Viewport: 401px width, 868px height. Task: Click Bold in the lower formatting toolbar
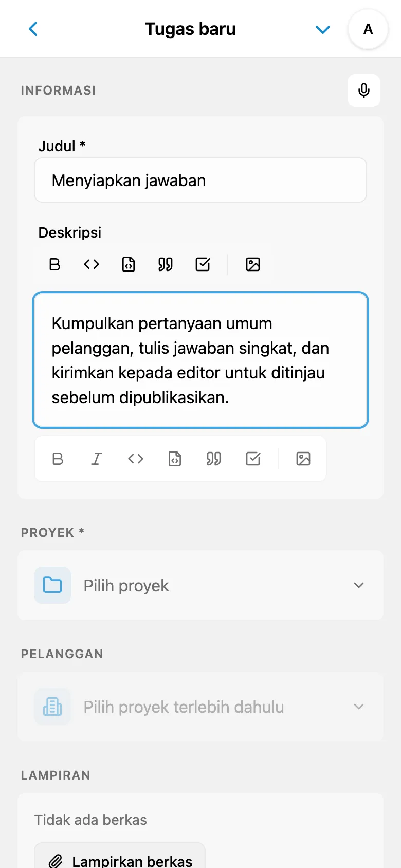58,459
